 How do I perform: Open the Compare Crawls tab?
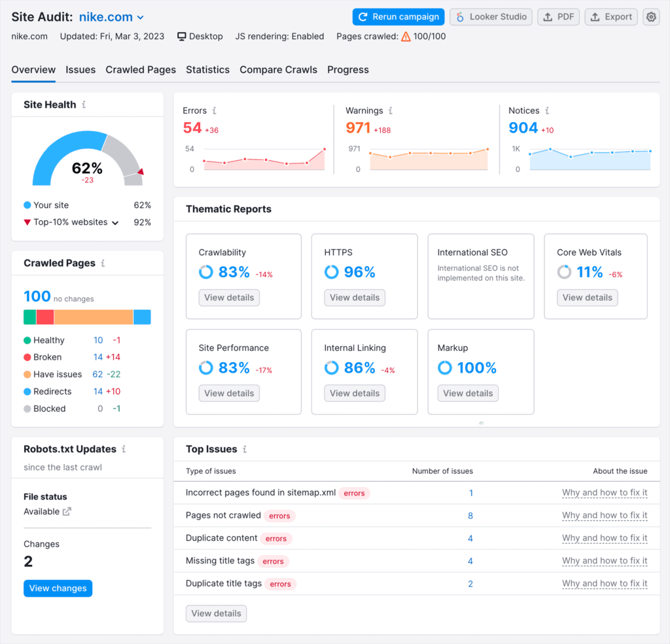[278, 70]
